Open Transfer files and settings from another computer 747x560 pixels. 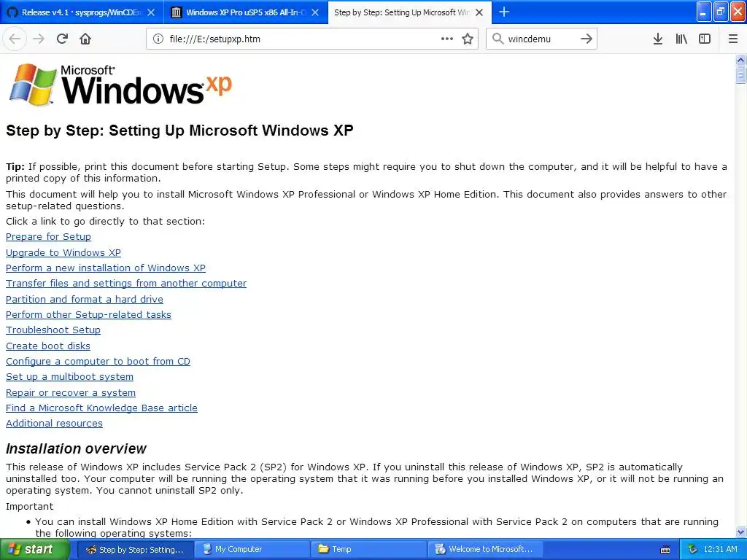(x=126, y=284)
